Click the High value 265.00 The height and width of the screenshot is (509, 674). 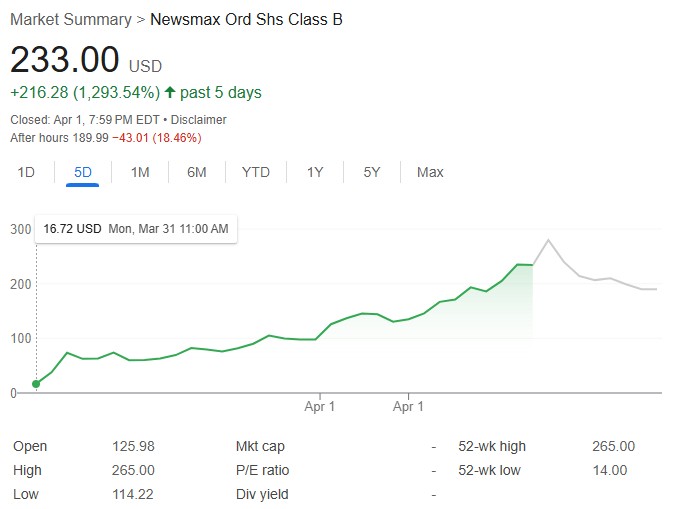pos(133,470)
